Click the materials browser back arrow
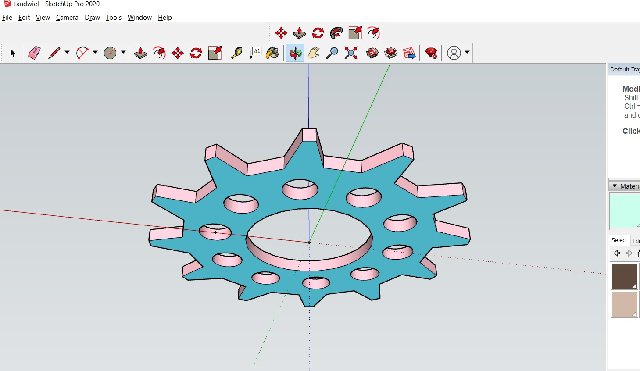 617,253
